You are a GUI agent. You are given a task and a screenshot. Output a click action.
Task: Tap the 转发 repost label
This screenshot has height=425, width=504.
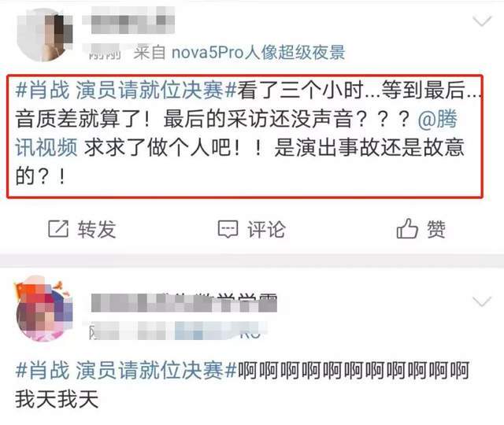(96, 229)
